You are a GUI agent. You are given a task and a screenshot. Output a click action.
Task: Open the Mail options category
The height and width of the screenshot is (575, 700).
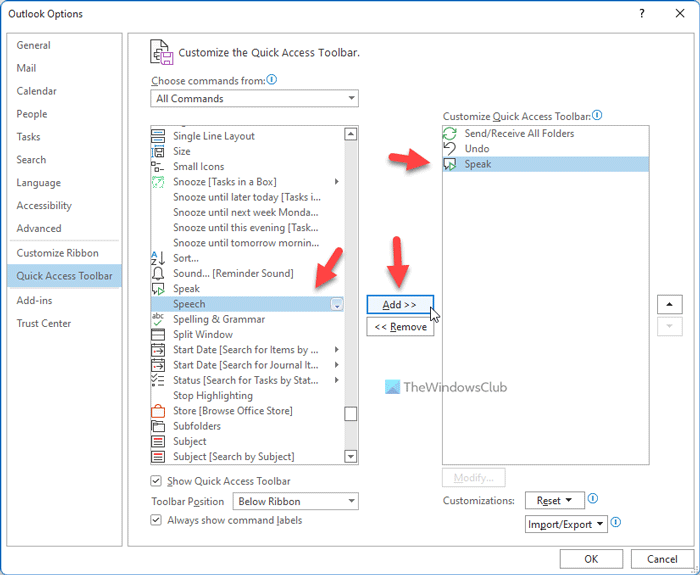[x=64, y=68]
